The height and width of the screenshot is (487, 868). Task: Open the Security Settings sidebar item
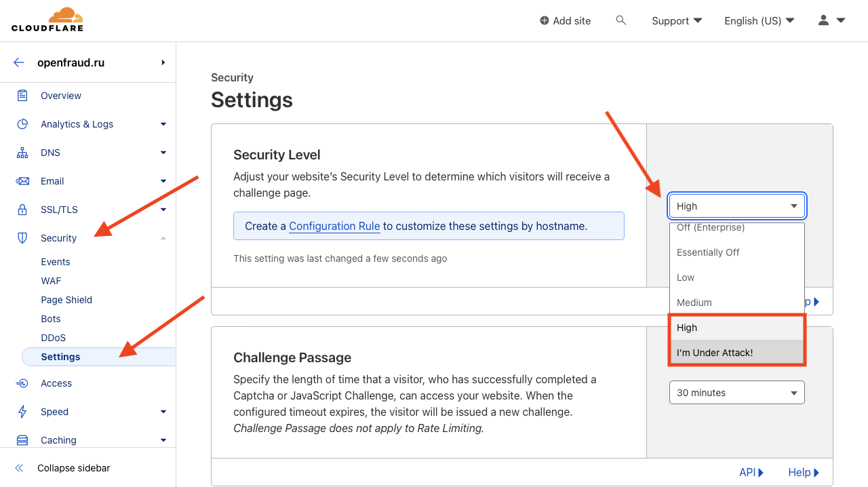(99, 357)
